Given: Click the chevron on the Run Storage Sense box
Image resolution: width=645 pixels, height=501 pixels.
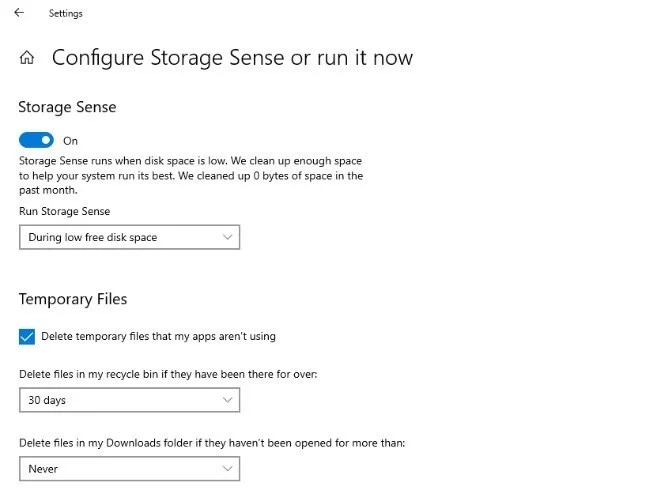Looking at the screenshot, I should pos(227,237).
